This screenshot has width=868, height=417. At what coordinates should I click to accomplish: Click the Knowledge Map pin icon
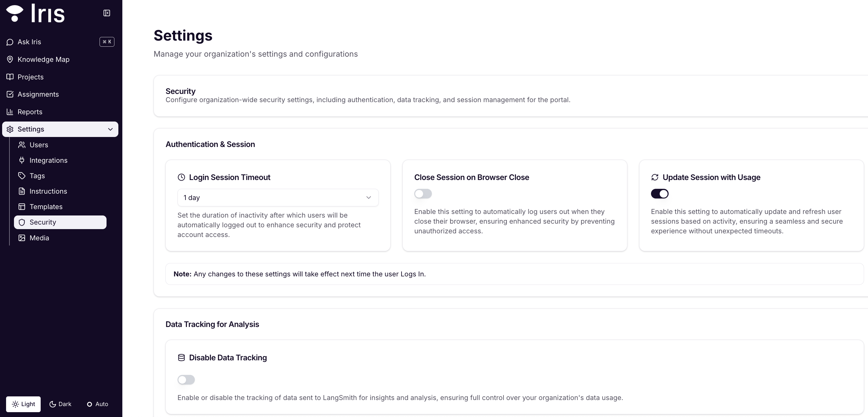(x=10, y=60)
